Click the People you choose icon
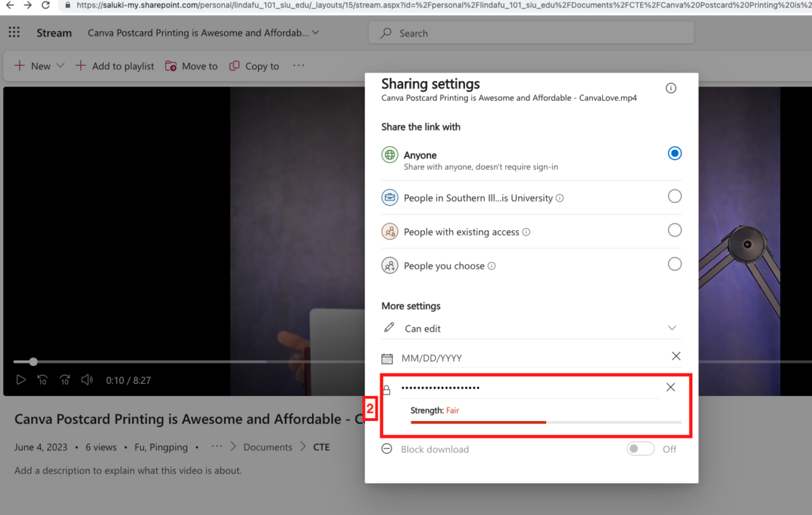The width and height of the screenshot is (812, 515). (x=389, y=265)
